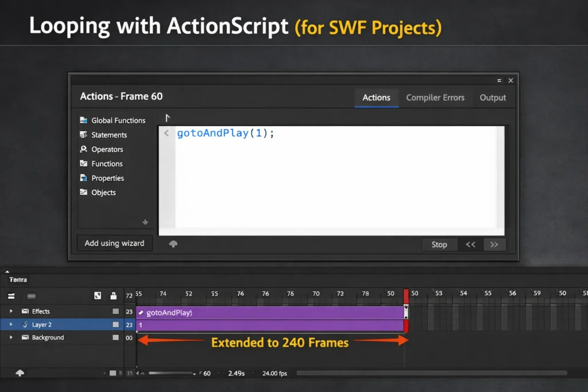Click Add using wizard button
The image size is (588, 392).
coord(114,243)
